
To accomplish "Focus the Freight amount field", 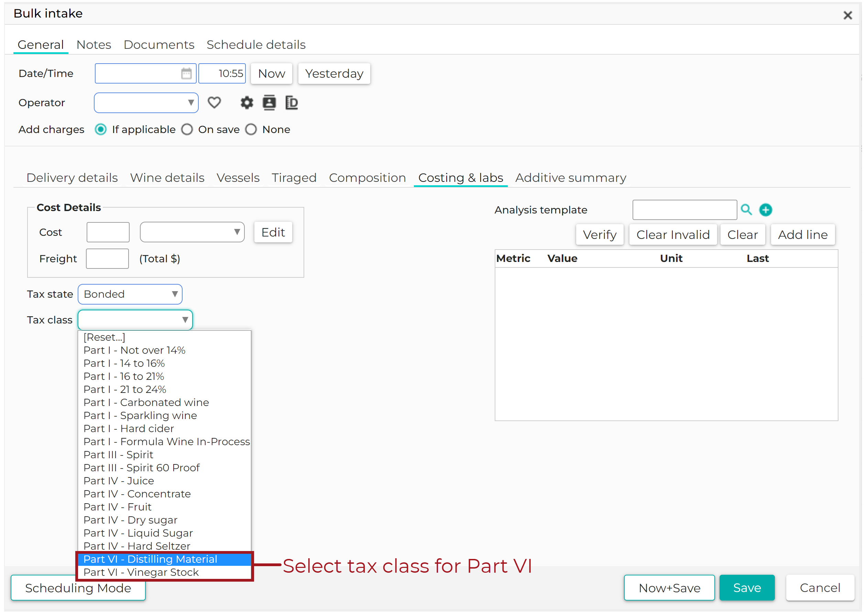I will (x=107, y=259).
